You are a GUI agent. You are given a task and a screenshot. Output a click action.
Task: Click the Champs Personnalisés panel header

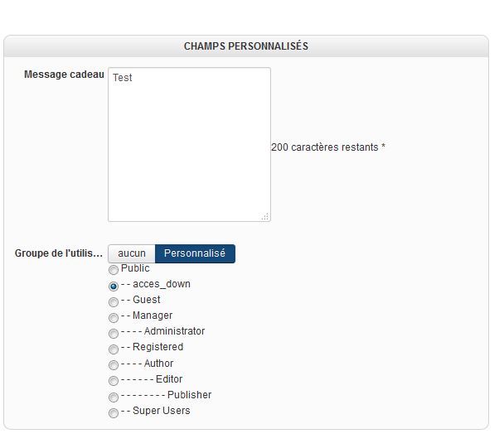[x=246, y=46]
